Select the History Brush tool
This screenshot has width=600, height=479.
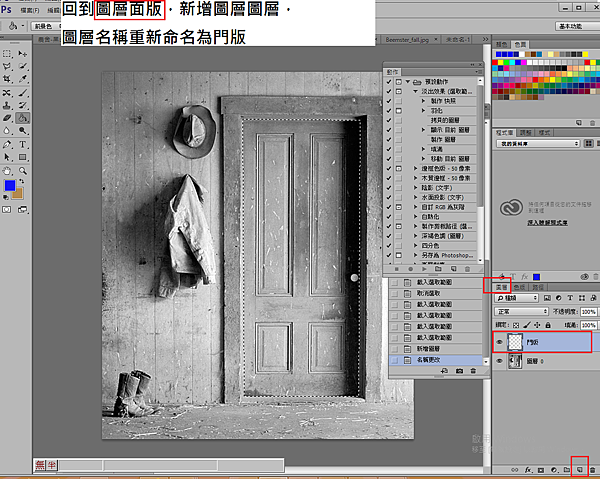(x=23, y=105)
